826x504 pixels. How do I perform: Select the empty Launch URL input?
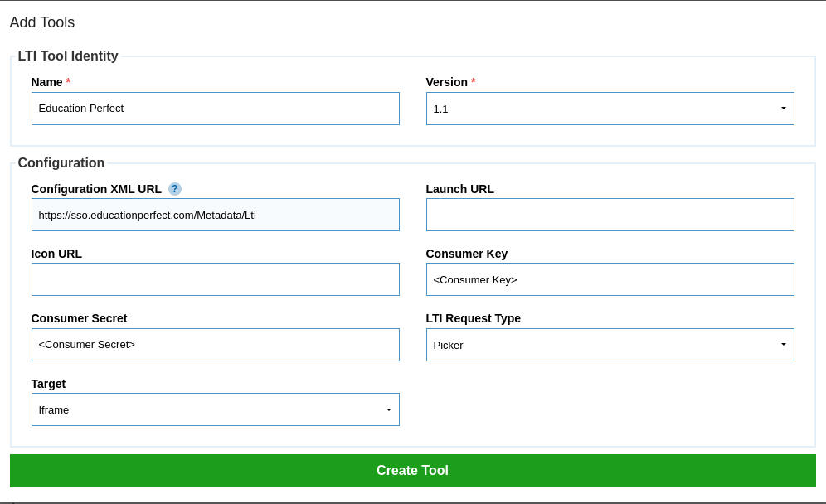pos(610,215)
